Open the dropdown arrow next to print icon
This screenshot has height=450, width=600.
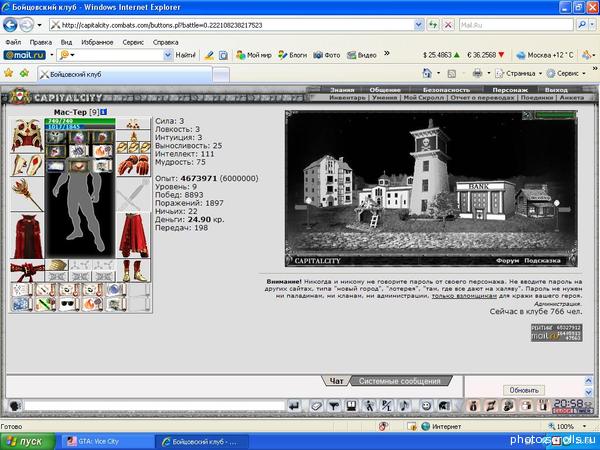click(x=489, y=73)
